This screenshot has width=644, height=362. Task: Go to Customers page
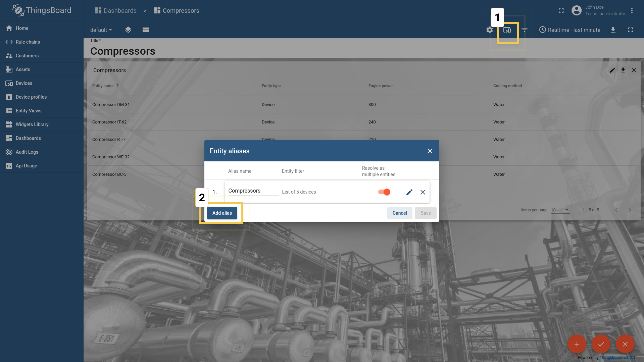click(x=42, y=56)
